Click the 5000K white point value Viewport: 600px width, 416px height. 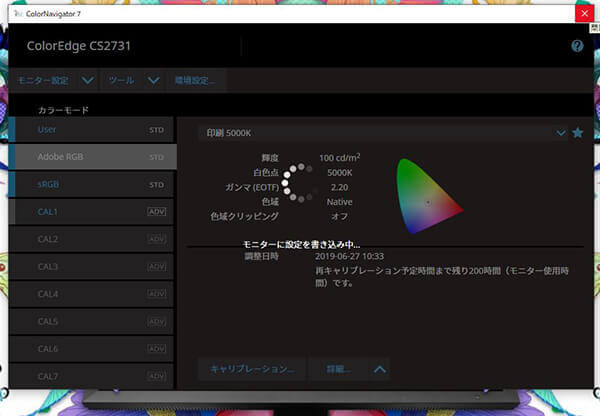340,173
